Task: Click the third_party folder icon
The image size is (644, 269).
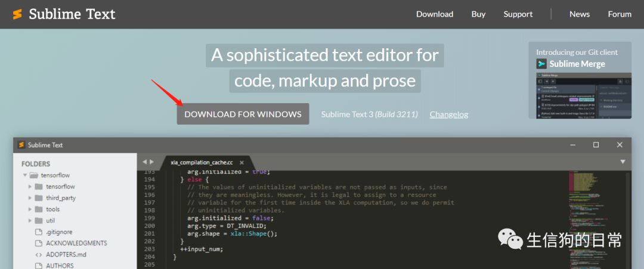Action: pyautogui.click(x=39, y=198)
